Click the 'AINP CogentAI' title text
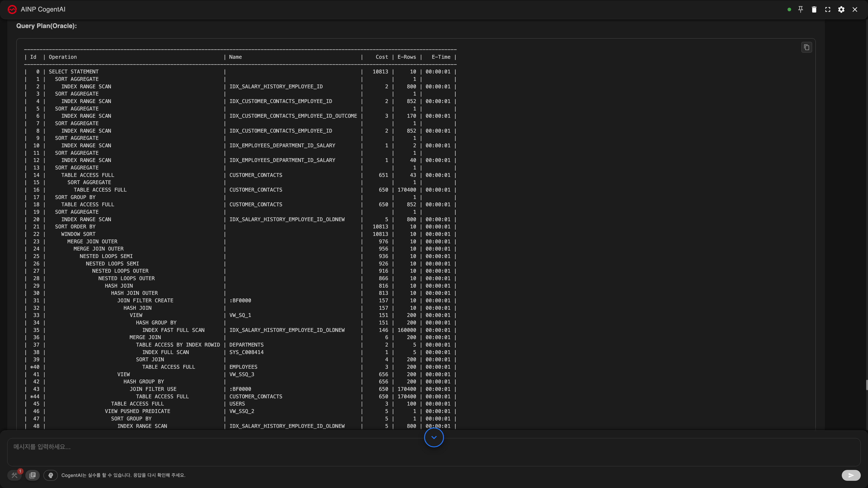868x488 pixels. [43, 9]
